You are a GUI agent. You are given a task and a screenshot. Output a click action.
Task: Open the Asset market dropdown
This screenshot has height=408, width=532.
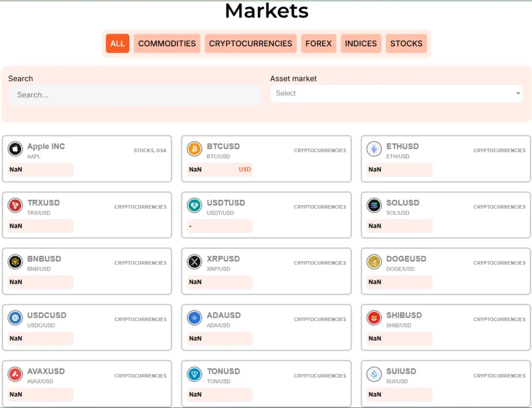point(396,93)
